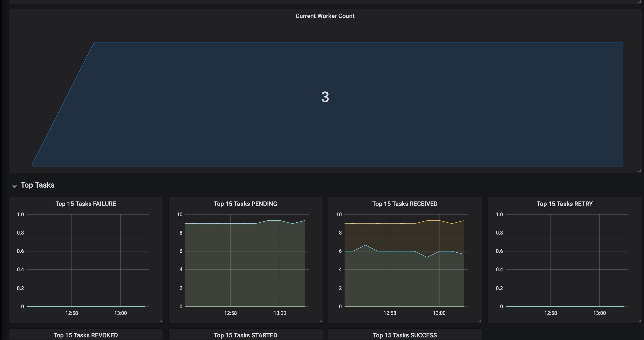The width and height of the screenshot is (644, 340).
Task: Open Top 15 Tasks RETRY title menu
Action: 565,204
